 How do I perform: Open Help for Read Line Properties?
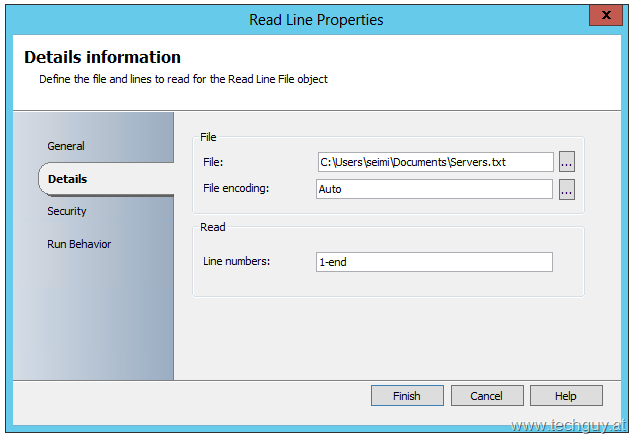pos(566,396)
